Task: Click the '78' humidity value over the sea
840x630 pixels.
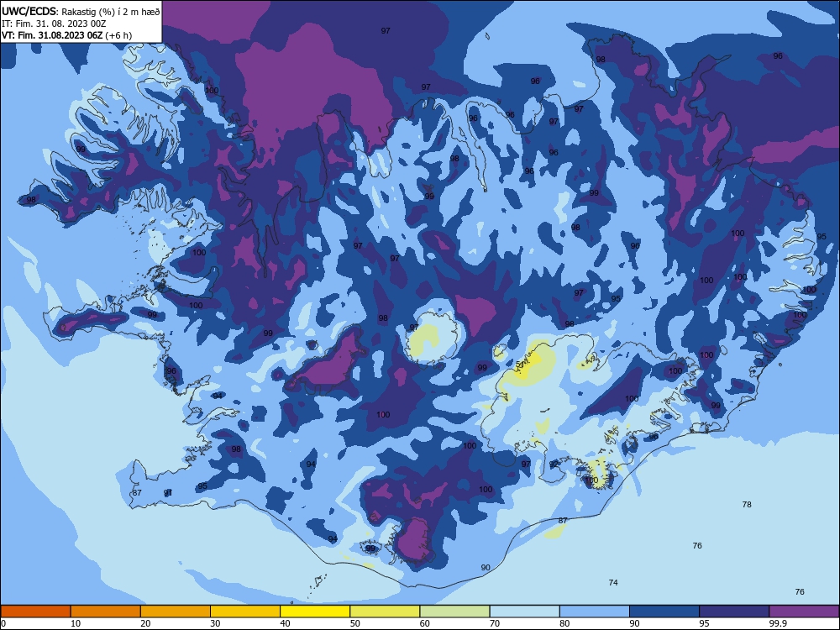Action: pos(747,504)
